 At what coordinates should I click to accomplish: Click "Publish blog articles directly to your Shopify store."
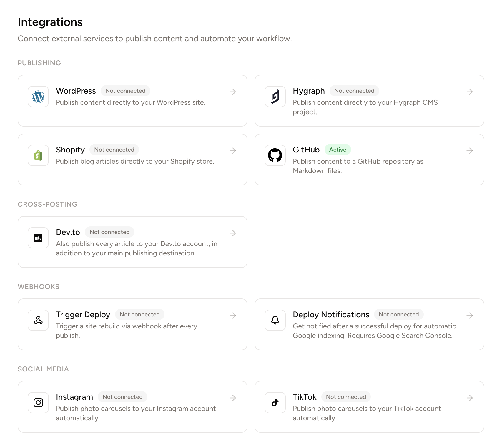pyautogui.click(x=135, y=161)
